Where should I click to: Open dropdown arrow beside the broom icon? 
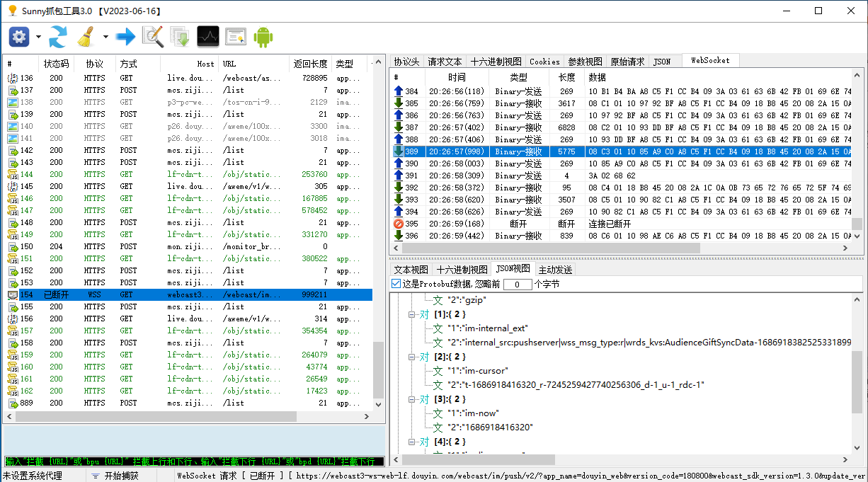coord(105,37)
